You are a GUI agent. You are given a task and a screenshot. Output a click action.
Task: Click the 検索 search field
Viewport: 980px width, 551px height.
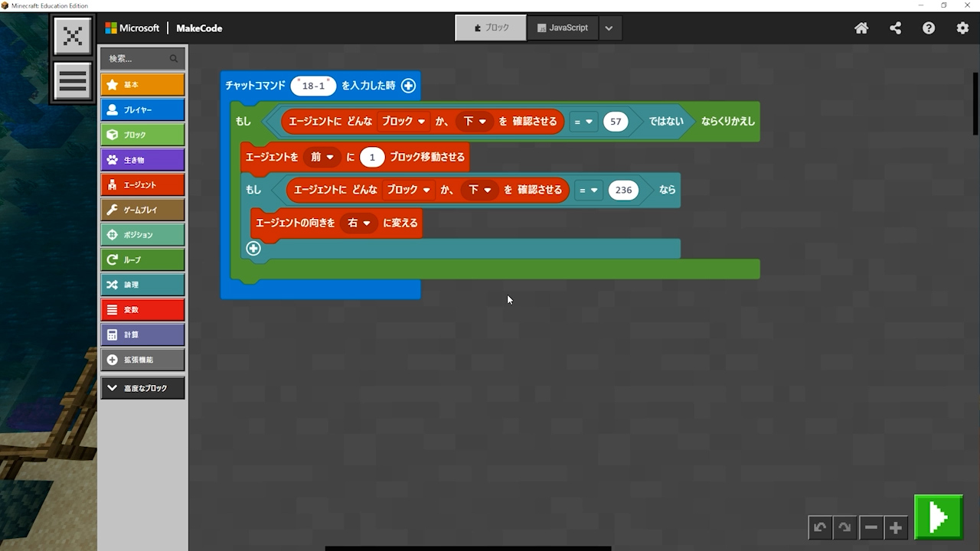pos(138,58)
